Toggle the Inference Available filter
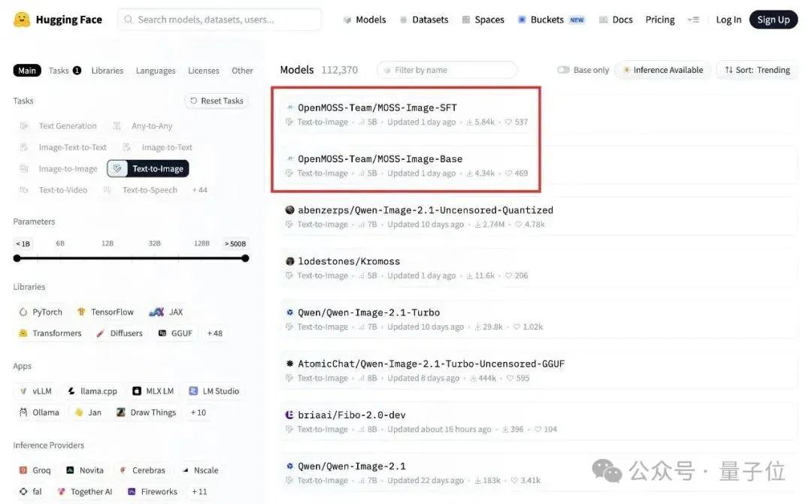812x504 pixels. tap(662, 70)
